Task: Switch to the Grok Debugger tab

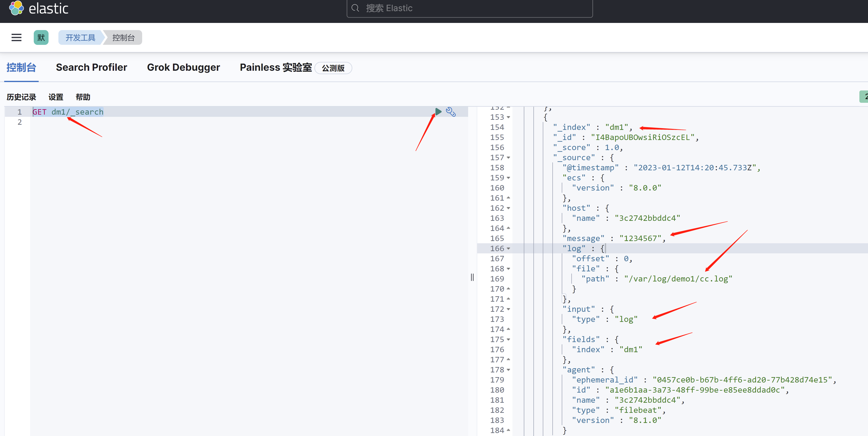Action: click(183, 68)
